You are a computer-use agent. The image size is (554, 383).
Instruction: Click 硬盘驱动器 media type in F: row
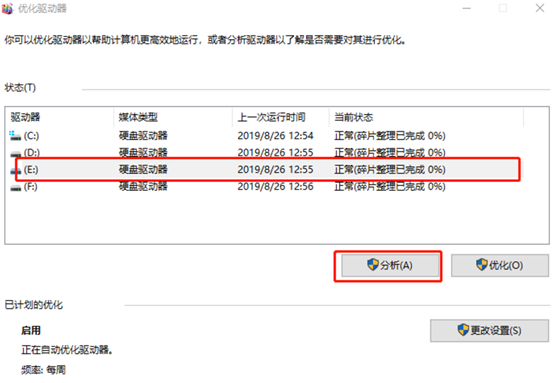click(143, 187)
